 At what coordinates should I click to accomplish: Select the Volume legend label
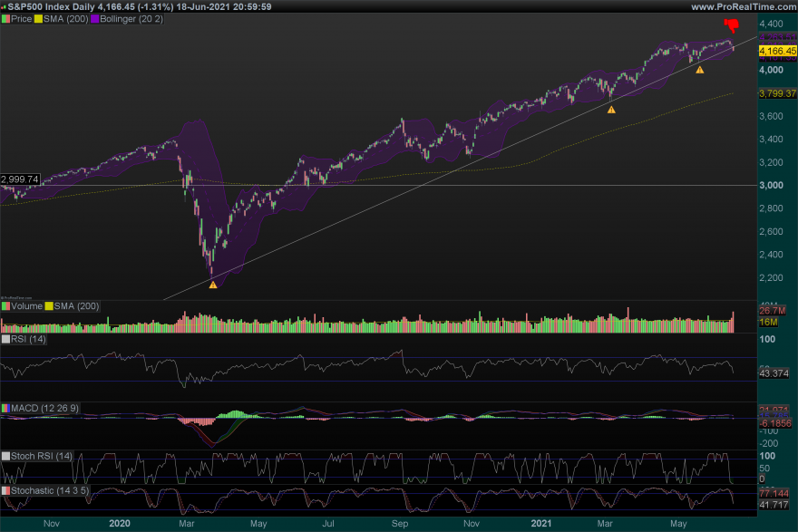(26, 306)
